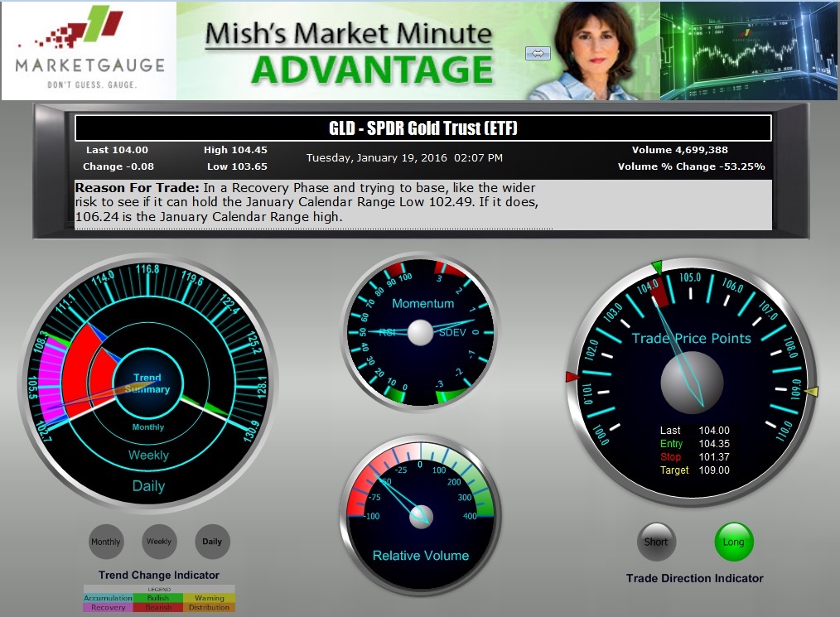The height and width of the screenshot is (617, 840).
Task: Toggle the Weekly trend change indicator
Action: [159, 542]
